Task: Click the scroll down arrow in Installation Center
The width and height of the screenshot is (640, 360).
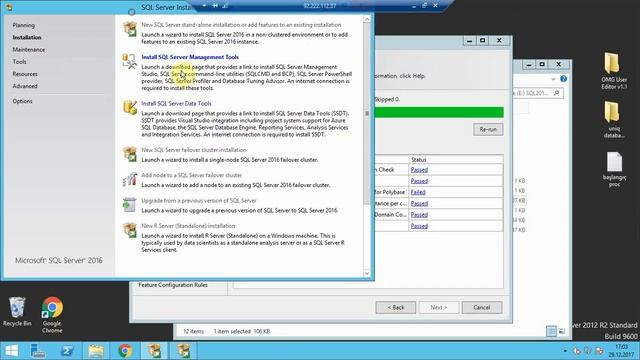Action: point(367,273)
